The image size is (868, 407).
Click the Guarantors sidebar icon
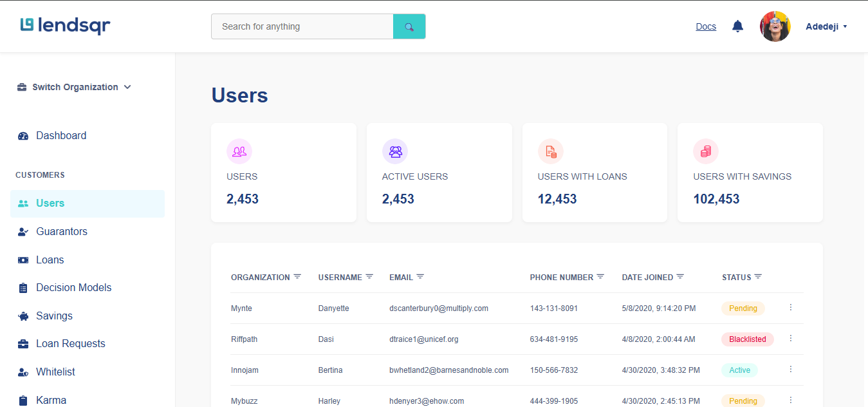click(x=23, y=232)
